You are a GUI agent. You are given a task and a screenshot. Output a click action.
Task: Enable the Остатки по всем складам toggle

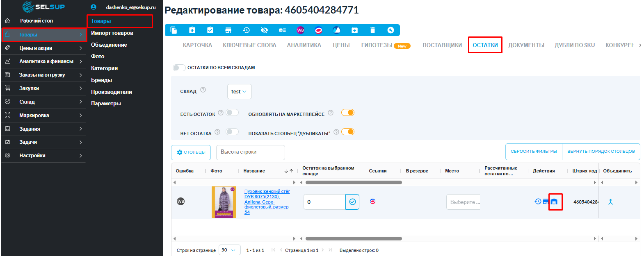click(179, 68)
